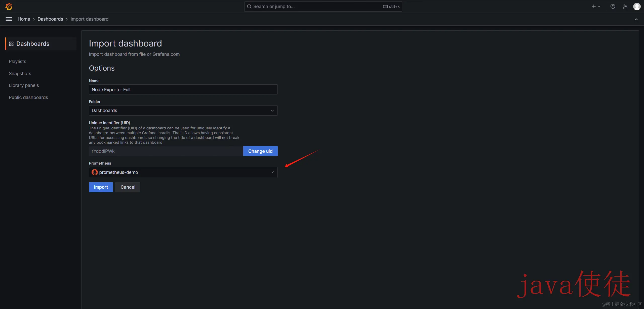Viewport: 644px width, 309px height.
Task: Open Library panels in the sidebar
Action: tap(24, 85)
